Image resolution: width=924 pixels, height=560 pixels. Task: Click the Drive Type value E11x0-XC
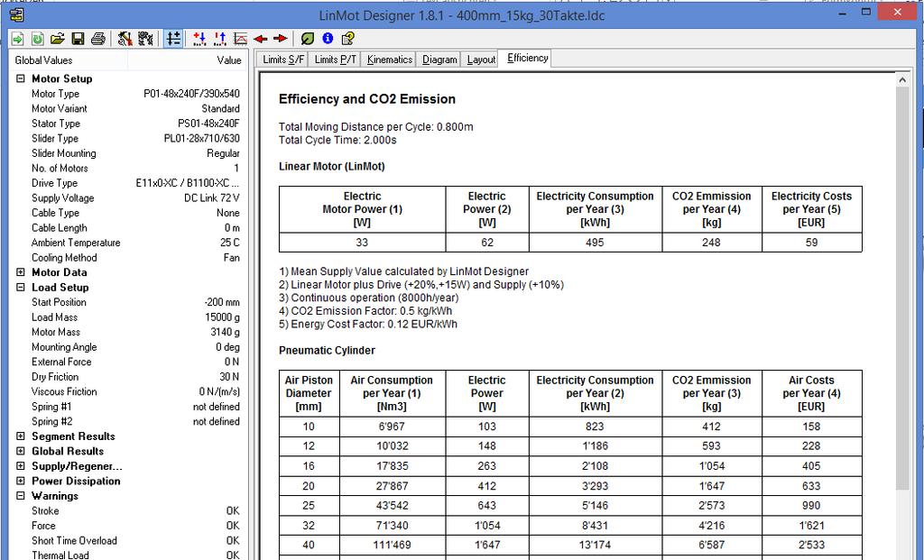188,183
